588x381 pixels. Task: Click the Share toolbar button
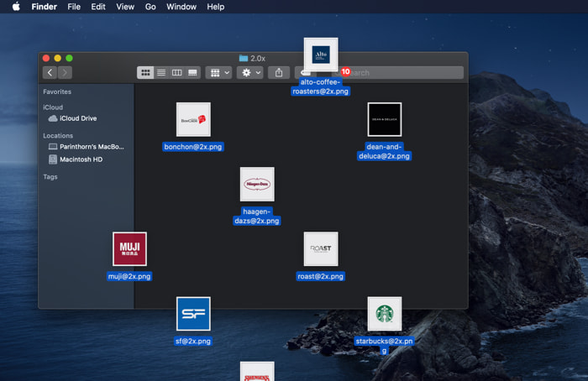(x=279, y=73)
